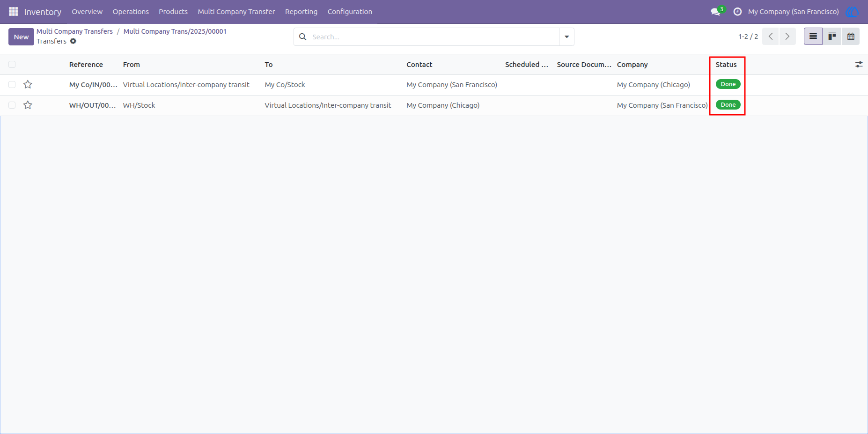Tick checkbox for My Co/IN row
The height and width of the screenshot is (434, 868).
12,85
